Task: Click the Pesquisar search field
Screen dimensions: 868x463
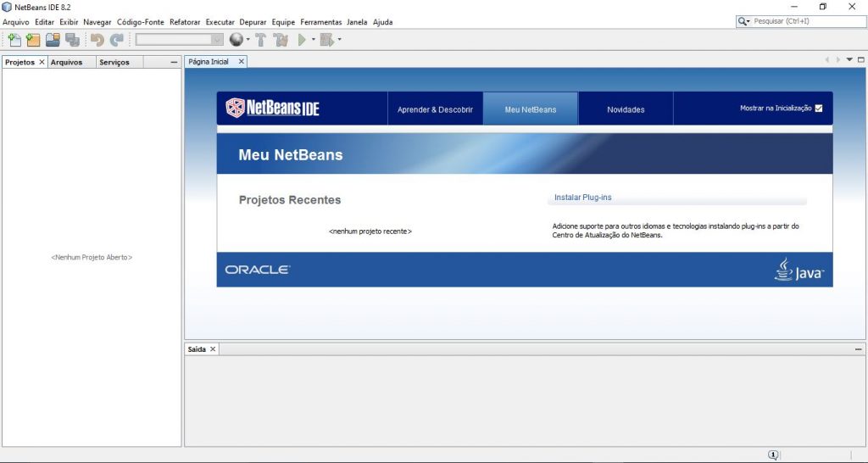Action: pyautogui.click(x=808, y=21)
